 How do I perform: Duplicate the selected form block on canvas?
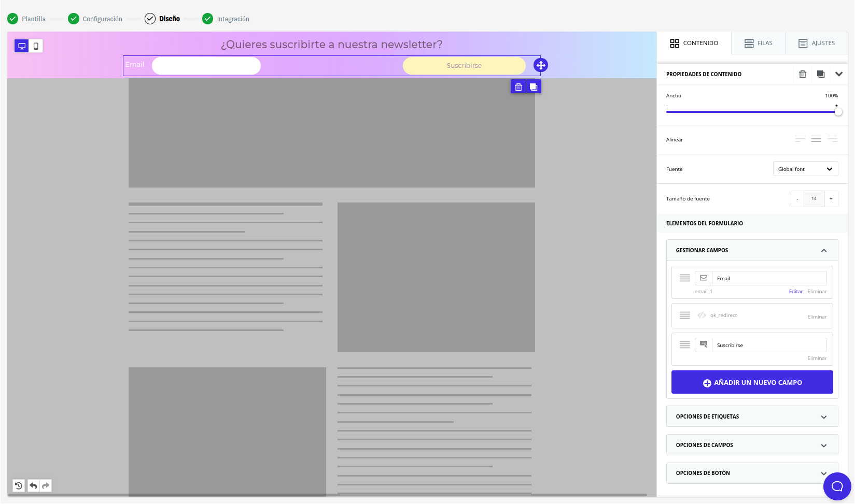click(534, 87)
